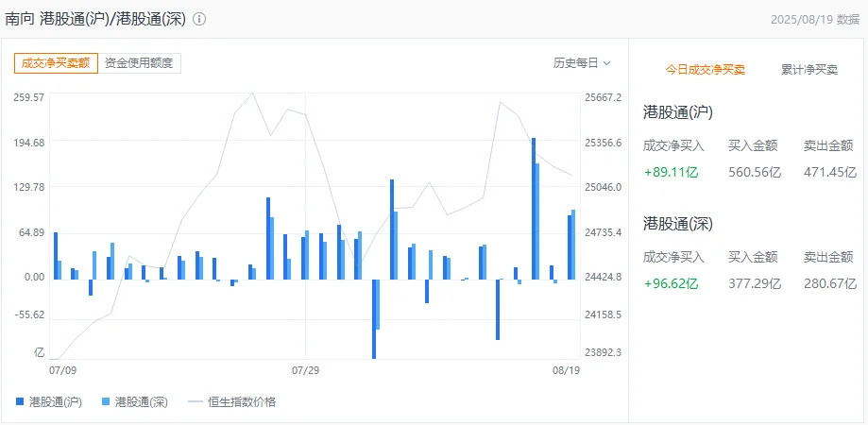Image resolution: width=868 pixels, height=425 pixels.
Task: Click the 南向 港股通(沪)/港股通(深) heading
Action: click(x=97, y=19)
